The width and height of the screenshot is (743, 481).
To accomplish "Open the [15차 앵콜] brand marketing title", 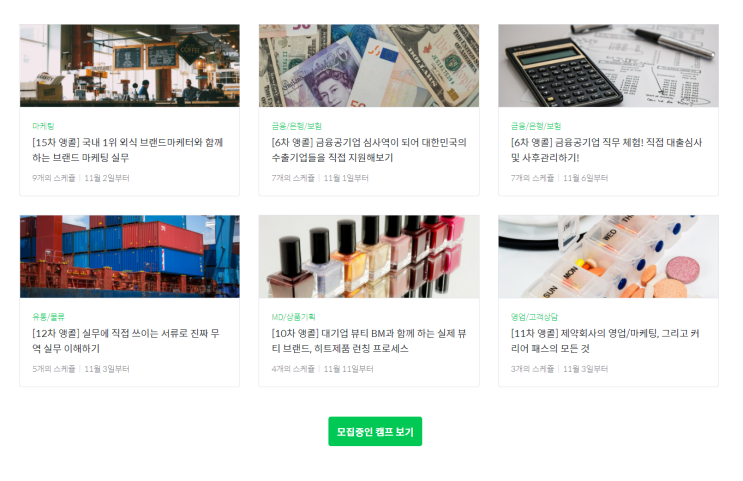I will pos(127,150).
